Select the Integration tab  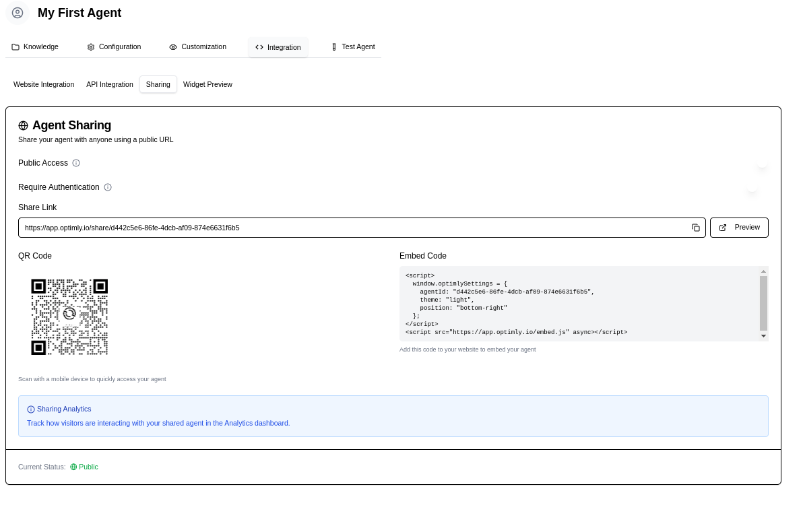pos(278,47)
